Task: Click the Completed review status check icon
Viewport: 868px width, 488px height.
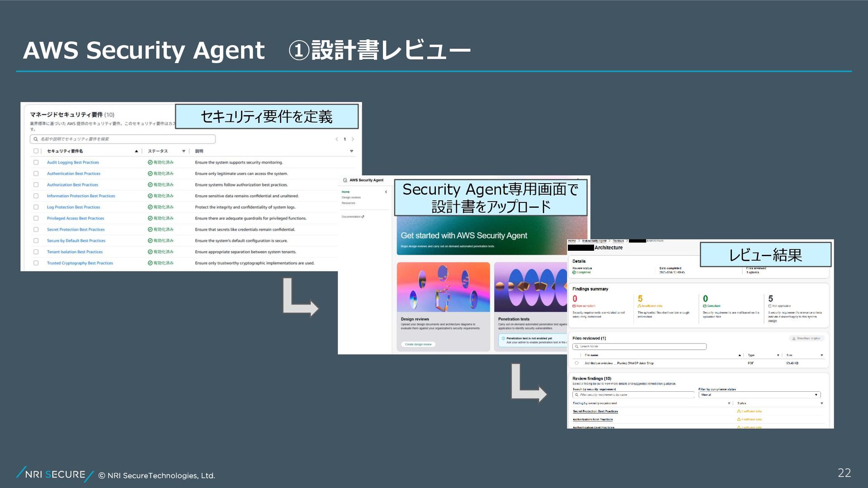Action: (574, 272)
